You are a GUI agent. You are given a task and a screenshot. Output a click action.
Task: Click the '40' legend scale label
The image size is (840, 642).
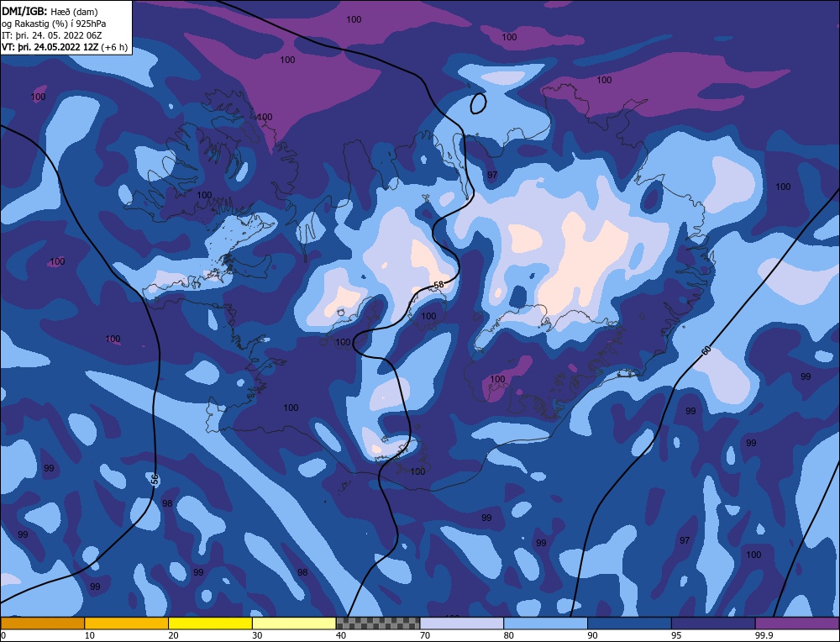point(341,635)
